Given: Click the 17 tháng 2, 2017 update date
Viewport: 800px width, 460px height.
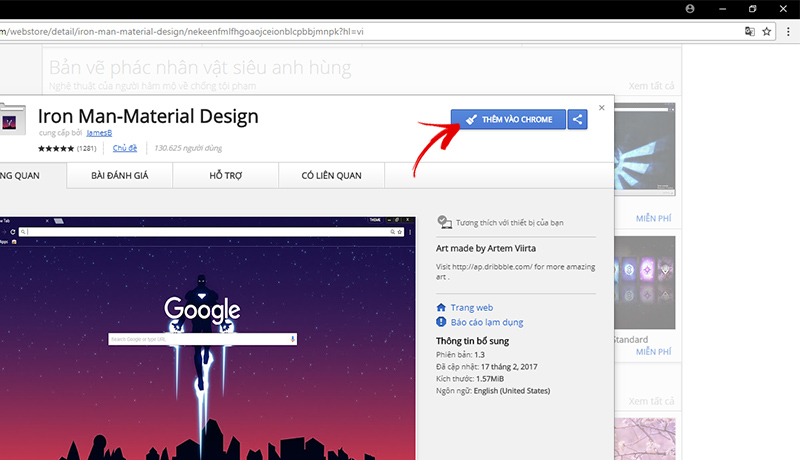Looking at the screenshot, I should click(509, 367).
